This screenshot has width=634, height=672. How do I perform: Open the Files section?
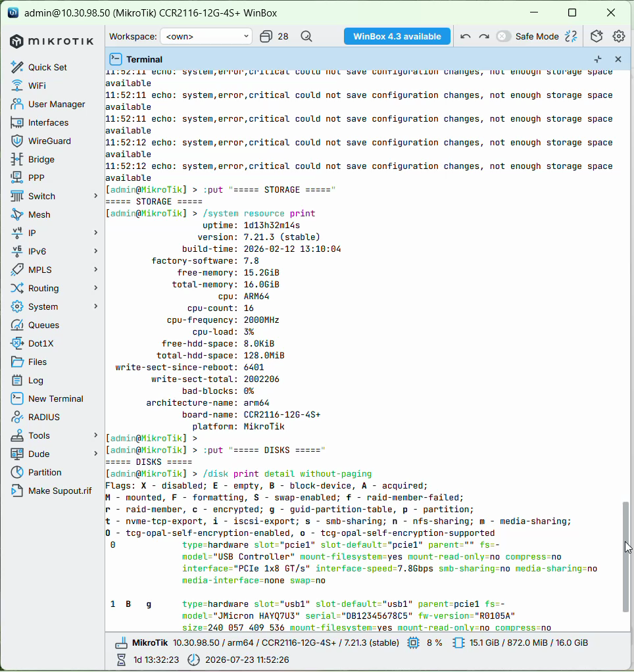tap(37, 362)
